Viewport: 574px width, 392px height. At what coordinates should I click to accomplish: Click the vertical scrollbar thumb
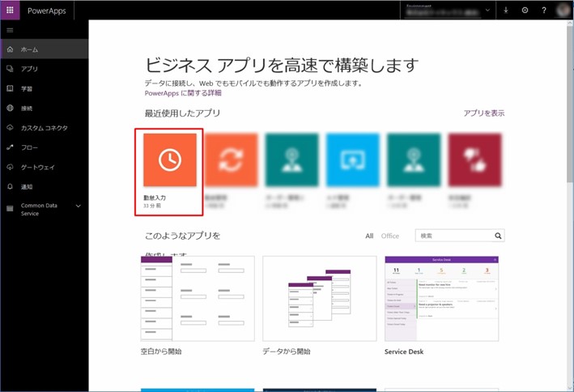pos(570,103)
